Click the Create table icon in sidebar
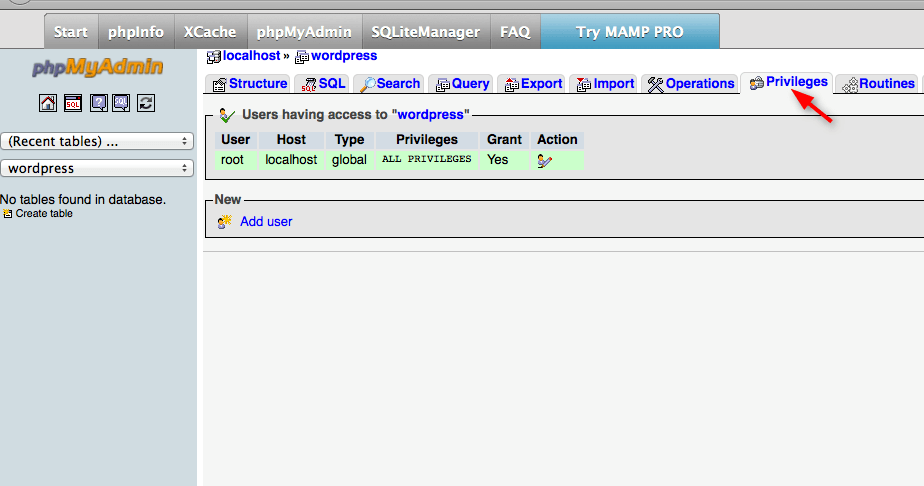The image size is (924, 486). pos(7,214)
